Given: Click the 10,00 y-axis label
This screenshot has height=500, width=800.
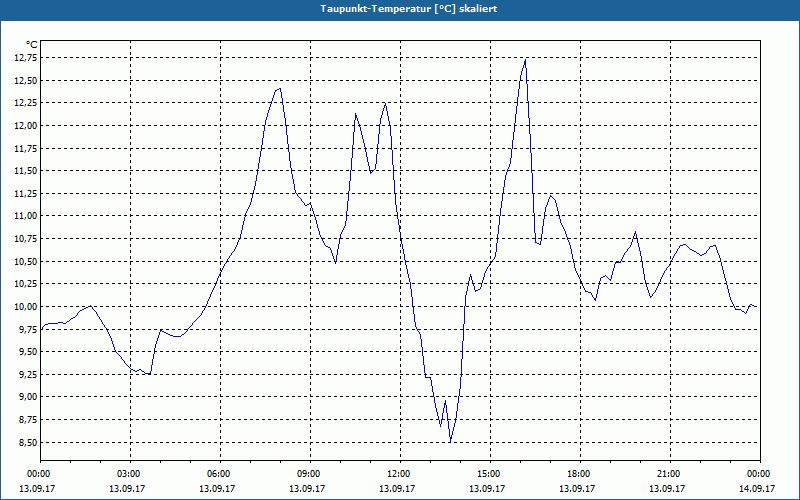Looking at the screenshot, I should tap(26, 306).
